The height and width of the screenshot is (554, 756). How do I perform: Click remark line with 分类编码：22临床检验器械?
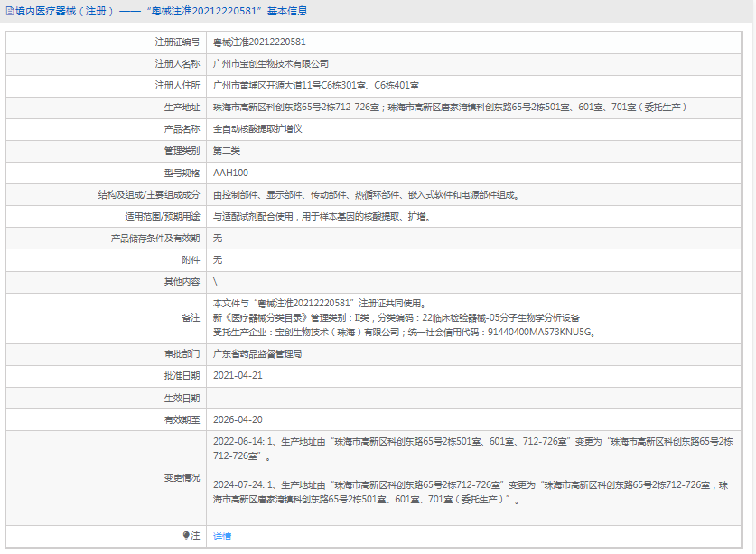tap(396, 317)
